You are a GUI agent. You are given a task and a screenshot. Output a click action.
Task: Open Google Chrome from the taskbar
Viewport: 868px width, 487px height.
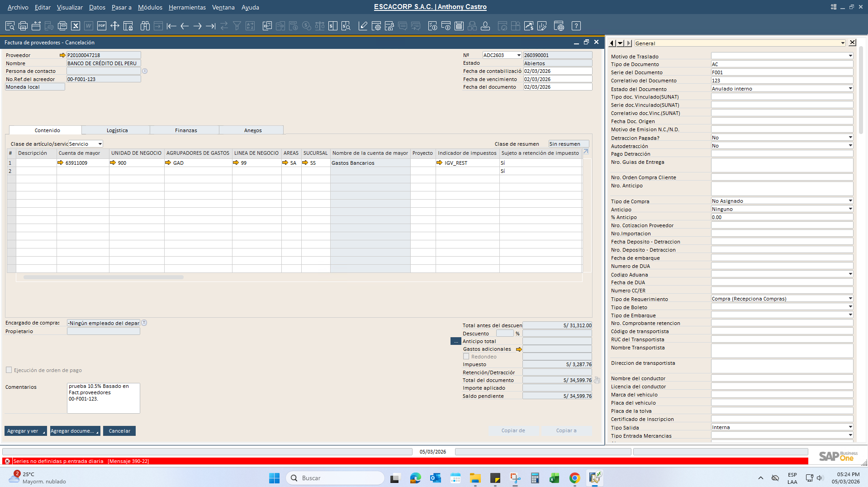[x=574, y=478]
